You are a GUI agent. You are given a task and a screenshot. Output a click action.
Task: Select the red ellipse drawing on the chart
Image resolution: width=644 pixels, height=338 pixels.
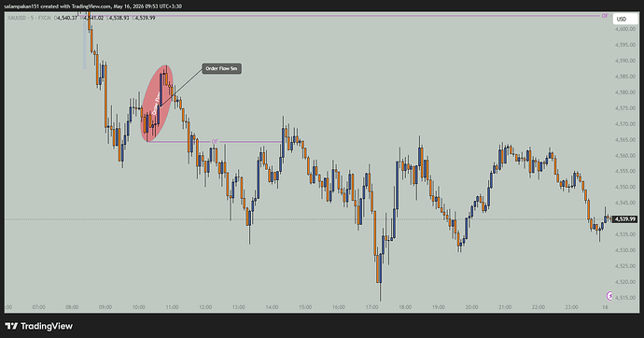[x=157, y=104]
